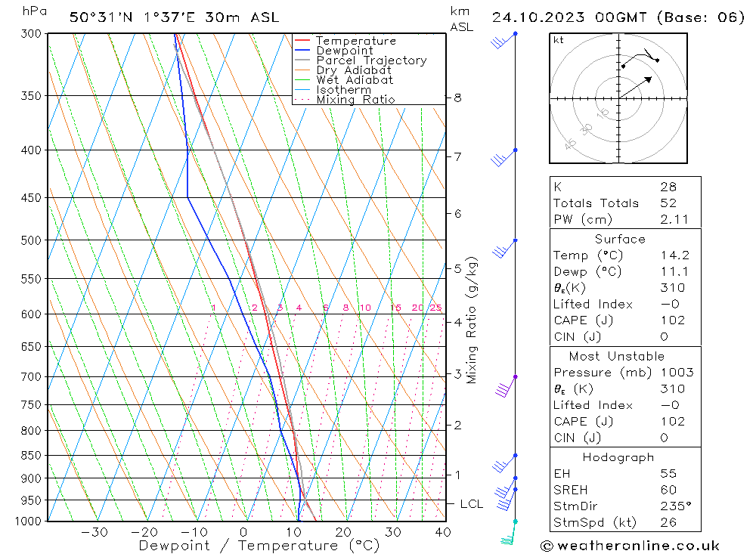Click the wind barb at 300 hPa
The height and width of the screenshot is (554, 756).
[x=503, y=41]
